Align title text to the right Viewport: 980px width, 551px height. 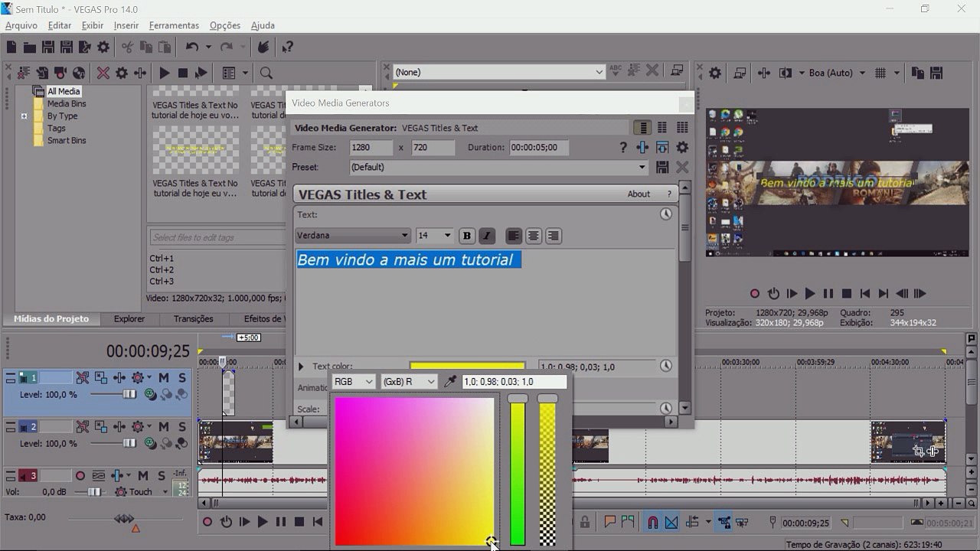[x=553, y=236]
